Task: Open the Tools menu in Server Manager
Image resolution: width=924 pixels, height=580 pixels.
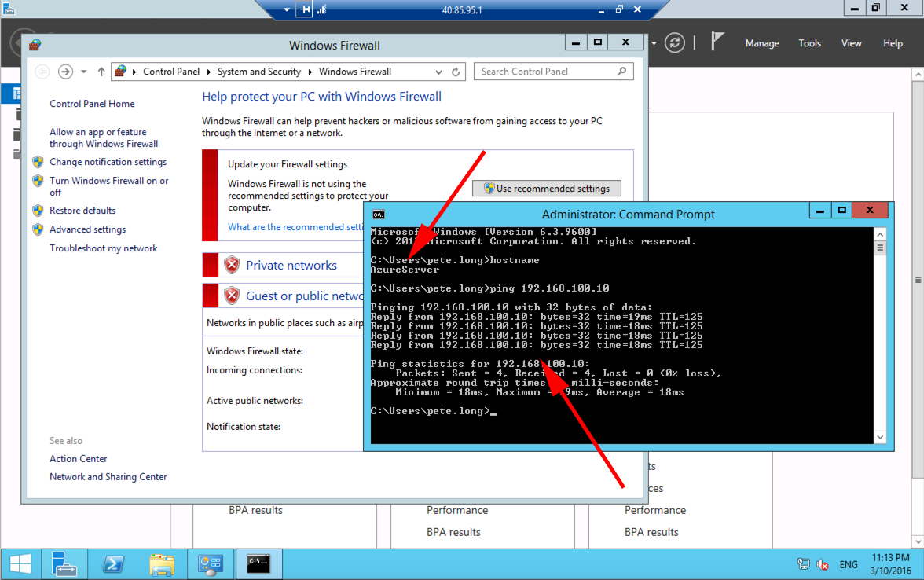Action: 809,43
